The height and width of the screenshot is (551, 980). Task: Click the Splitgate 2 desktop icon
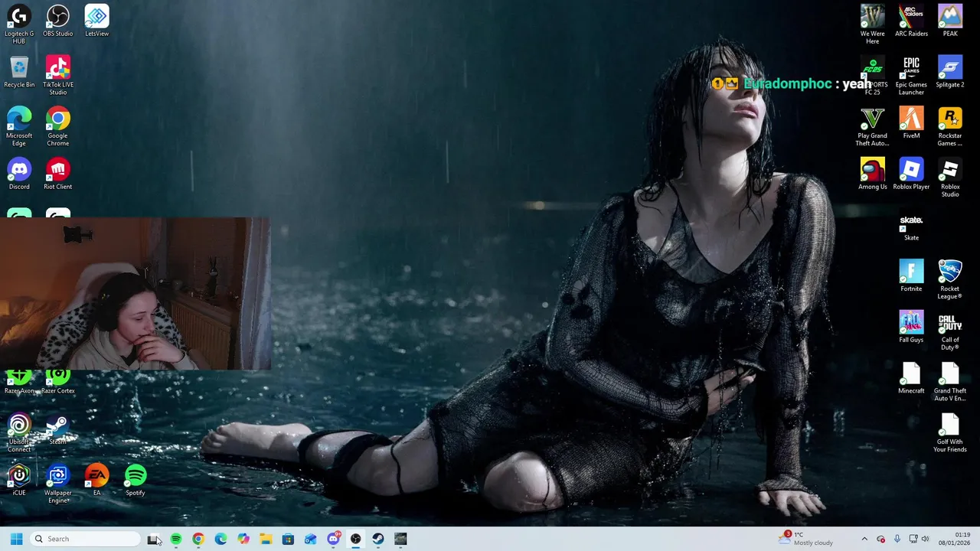click(950, 72)
